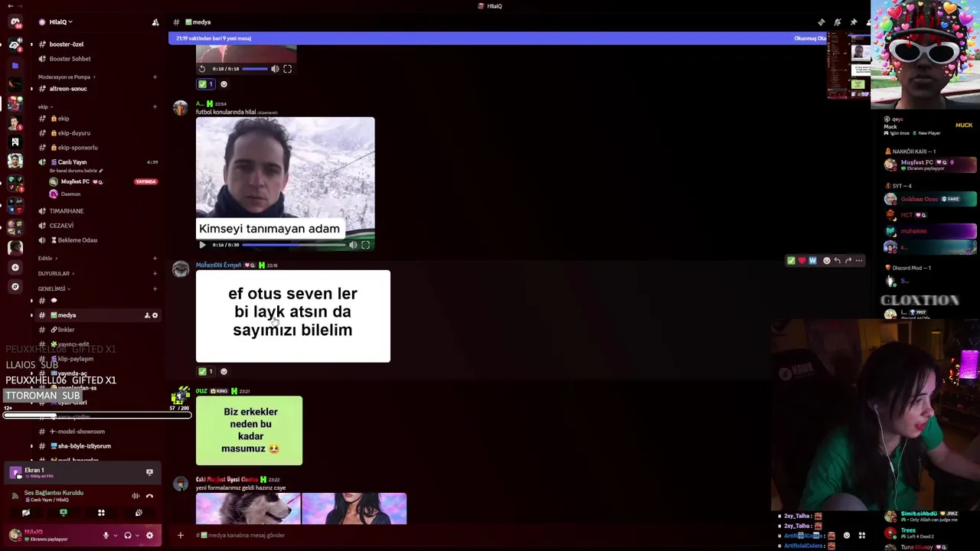Image resolution: width=980 pixels, height=551 pixels.
Task: Create invite for medya channel
Action: pos(147,315)
